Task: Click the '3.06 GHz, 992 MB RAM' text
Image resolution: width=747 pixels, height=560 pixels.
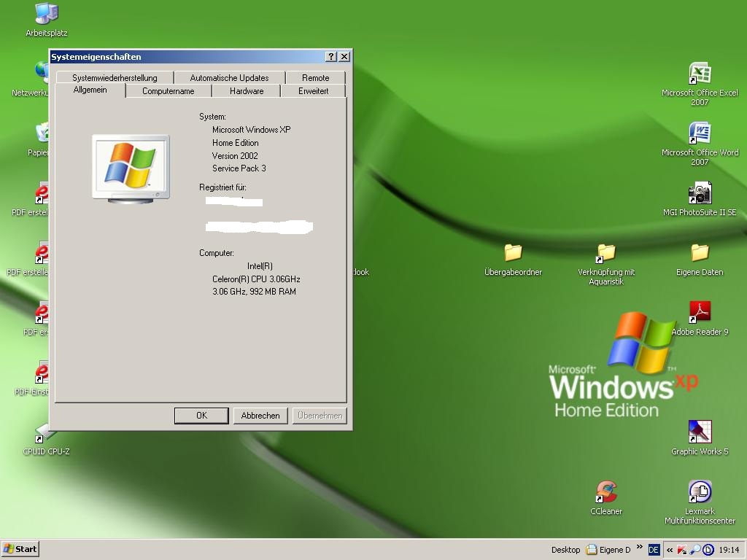Action: pyautogui.click(x=254, y=292)
